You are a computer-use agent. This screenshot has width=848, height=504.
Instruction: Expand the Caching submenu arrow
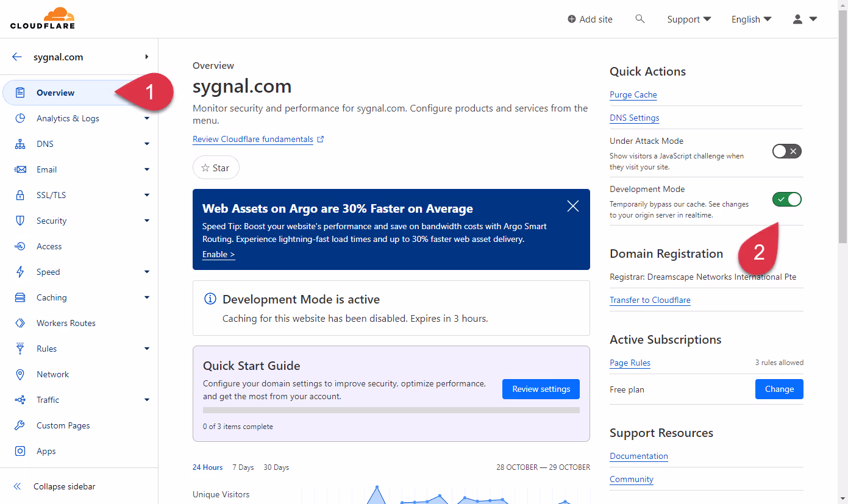click(146, 297)
